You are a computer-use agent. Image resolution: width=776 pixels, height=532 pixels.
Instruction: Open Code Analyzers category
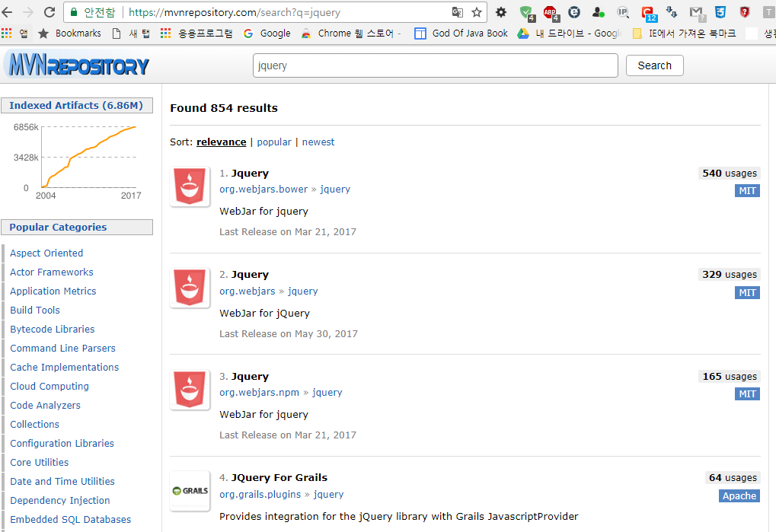(45, 406)
